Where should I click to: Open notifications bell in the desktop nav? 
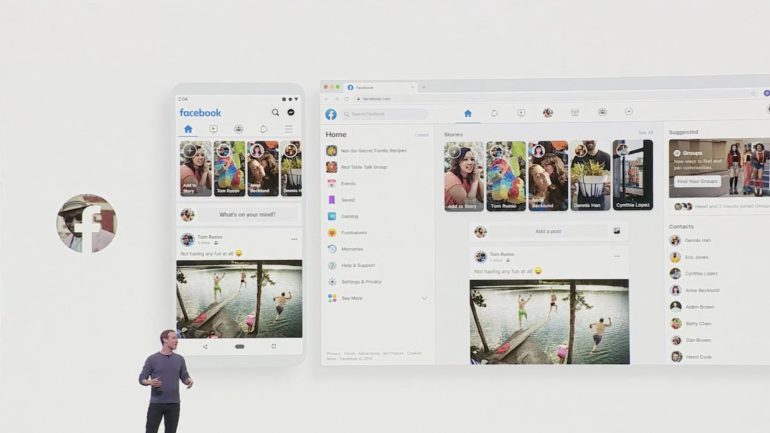tap(494, 113)
